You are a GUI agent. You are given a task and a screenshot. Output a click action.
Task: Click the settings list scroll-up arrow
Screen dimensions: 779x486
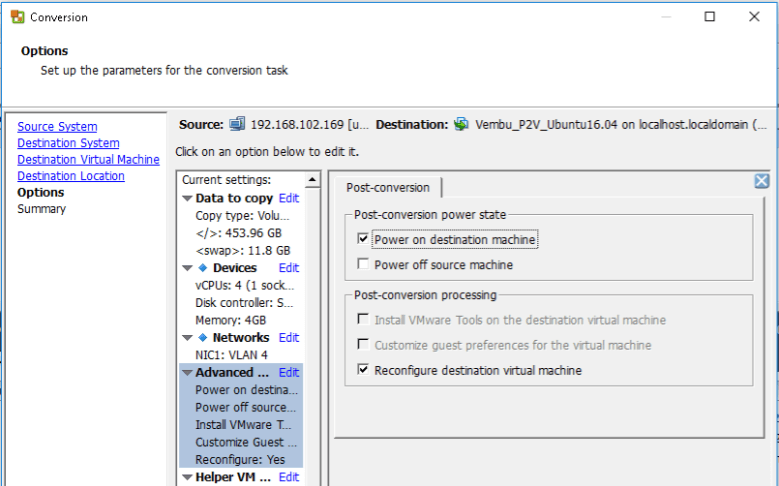(x=312, y=180)
